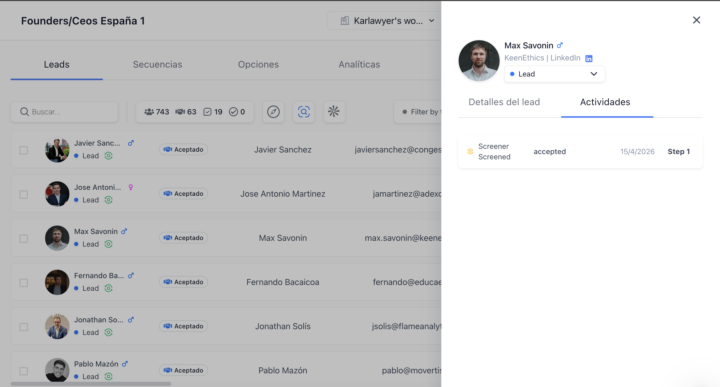This screenshot has width=720, height=387.
Task: Click Fernando Bacaicoa avatar thumbnail
Action: point(57,282)
